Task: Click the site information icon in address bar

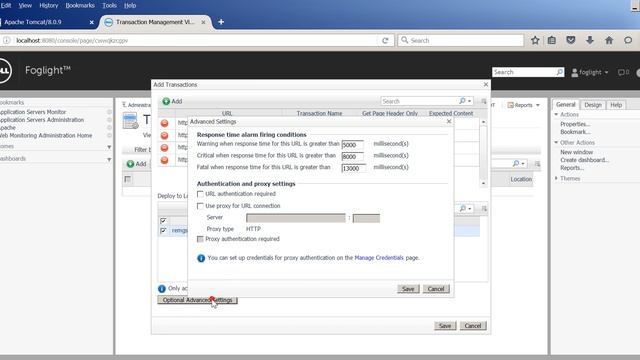Action: pos(7,40)
